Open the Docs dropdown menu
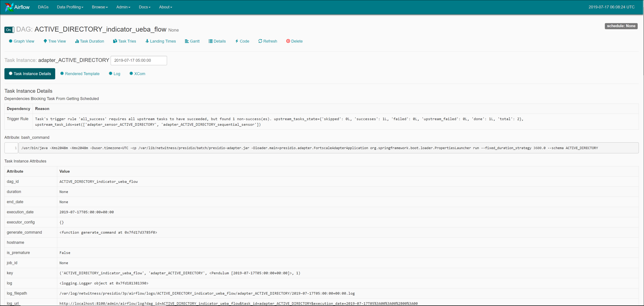 [x=144, y=7]
